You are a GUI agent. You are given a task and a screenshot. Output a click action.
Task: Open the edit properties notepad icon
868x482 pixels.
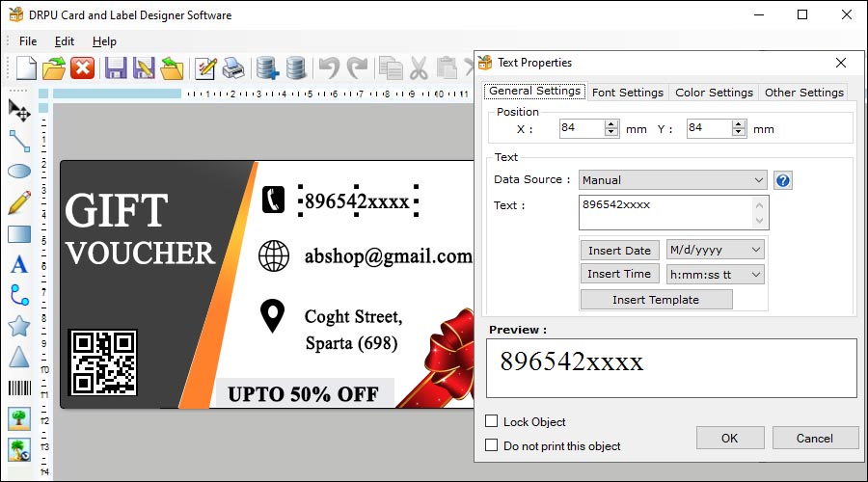tap(205, 68)
